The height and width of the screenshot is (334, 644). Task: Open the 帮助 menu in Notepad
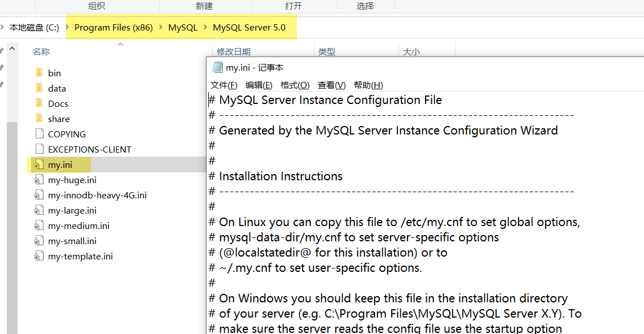click(367, 85)
